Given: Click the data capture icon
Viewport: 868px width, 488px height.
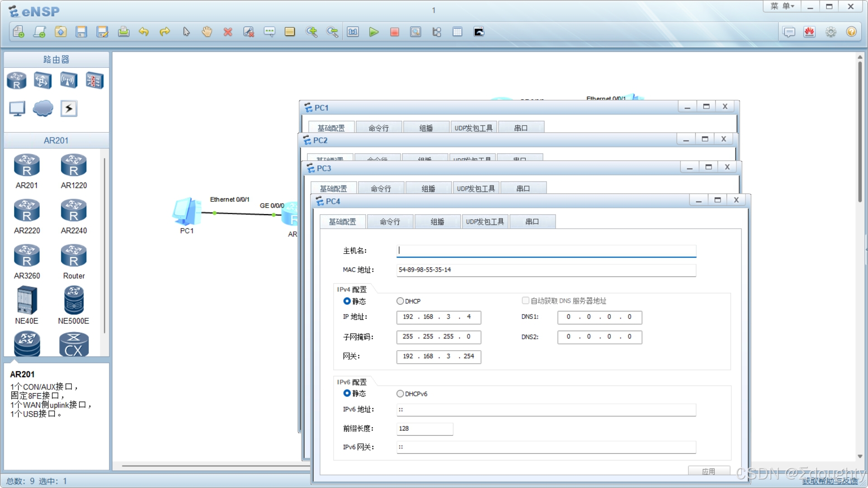Looking at the screenshot, I should pos(415,32).
